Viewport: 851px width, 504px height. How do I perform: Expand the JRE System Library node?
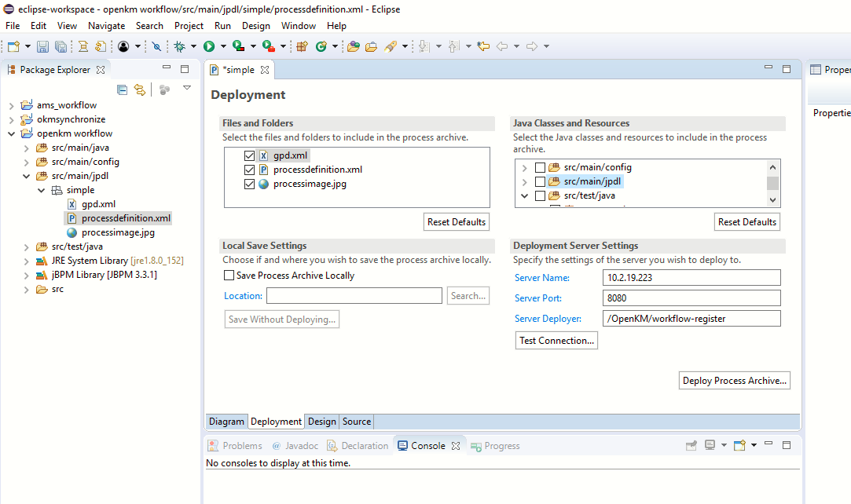(26, 261)
